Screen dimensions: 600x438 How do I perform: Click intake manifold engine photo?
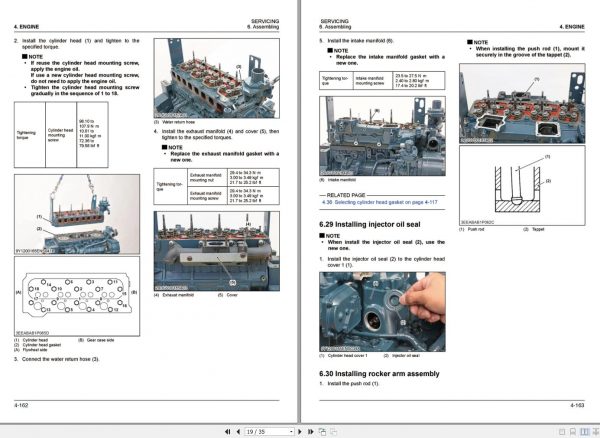382,136
